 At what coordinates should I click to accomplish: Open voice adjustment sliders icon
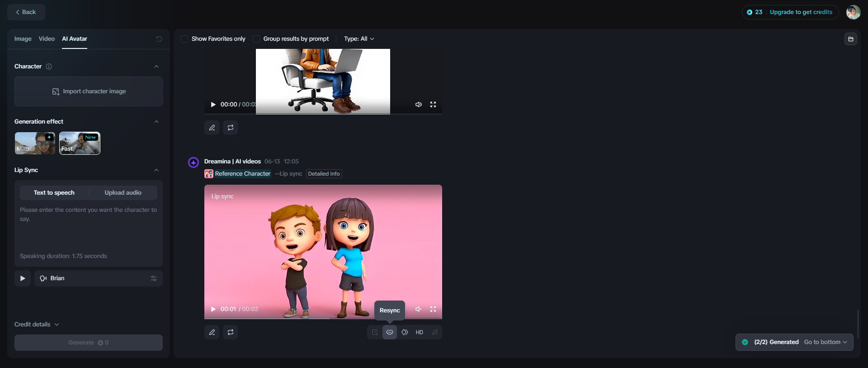tap(154, 278)
